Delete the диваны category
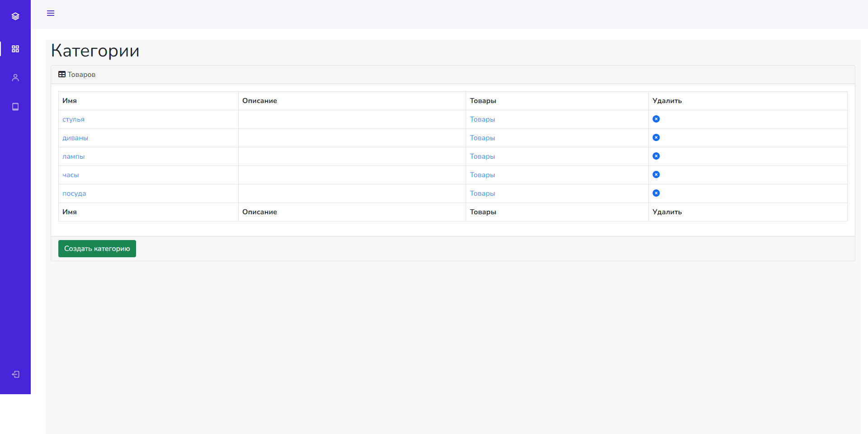The image size is (868, 434). 656,137
